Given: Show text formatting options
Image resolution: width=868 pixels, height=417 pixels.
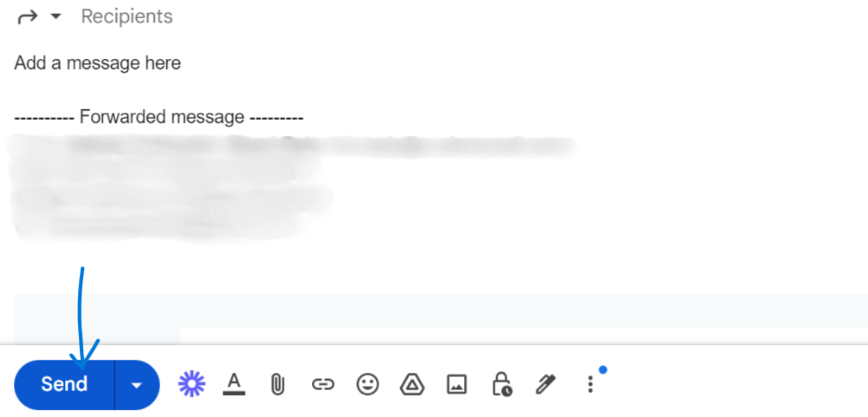Looking at the screenshot, I should pyautogui.click(x=234, y=384).
